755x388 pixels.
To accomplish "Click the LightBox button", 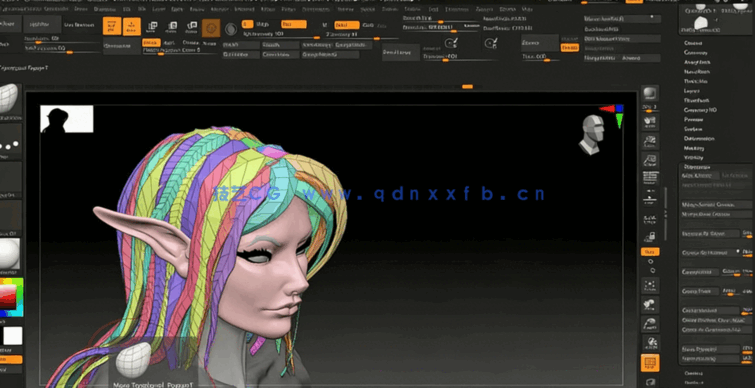I will click(42, 25).
